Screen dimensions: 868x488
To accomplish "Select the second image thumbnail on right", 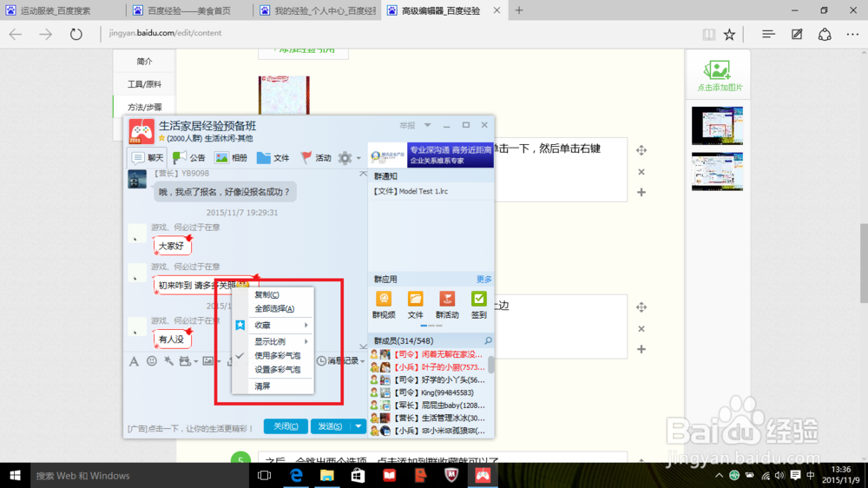I will [x=717, y=172].
